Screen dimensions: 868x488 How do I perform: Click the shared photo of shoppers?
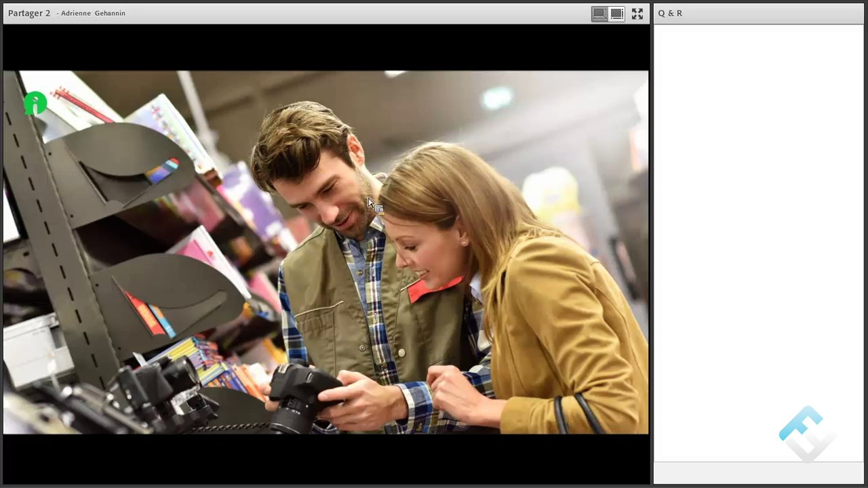pyautogui.click(x=325, y=252)
